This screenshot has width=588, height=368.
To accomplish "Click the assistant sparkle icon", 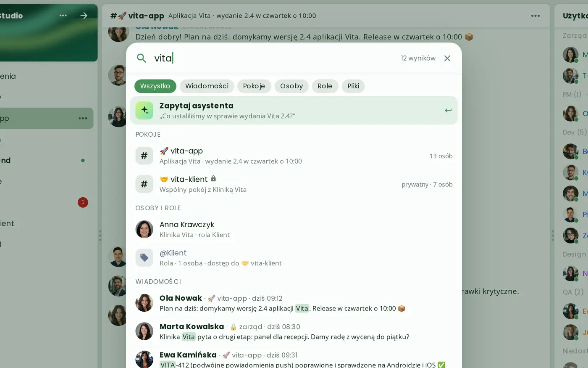I will pyautogui.click(x=144, y=111).
